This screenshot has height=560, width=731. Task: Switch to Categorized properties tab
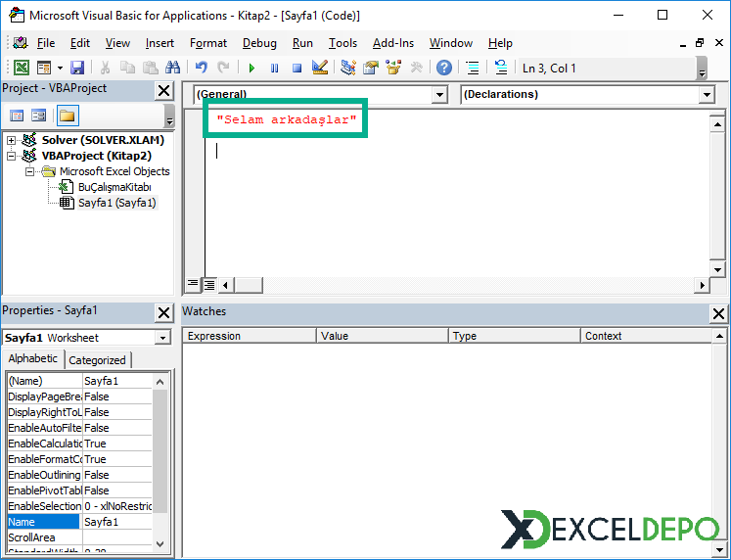98,360
